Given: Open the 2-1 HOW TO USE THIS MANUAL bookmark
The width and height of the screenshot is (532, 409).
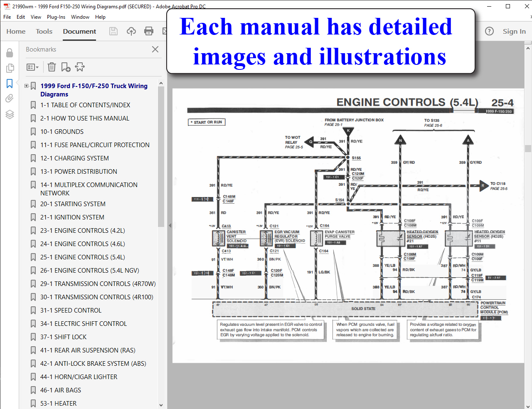Looking at the screenshot, I should [85, 118].
